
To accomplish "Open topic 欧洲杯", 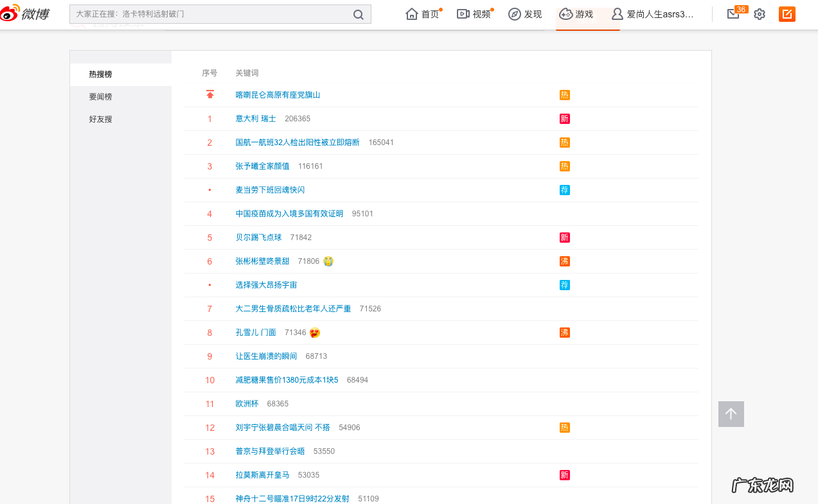I will pos(247,404).
